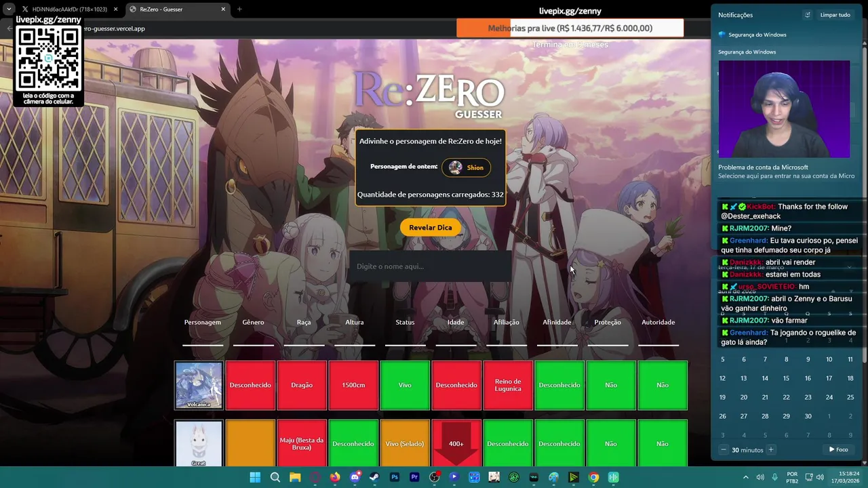Open the POR PTB2 input language selector
Image resolution: width=868 pixels, height=488 pixels.
[x=792, y=477]
